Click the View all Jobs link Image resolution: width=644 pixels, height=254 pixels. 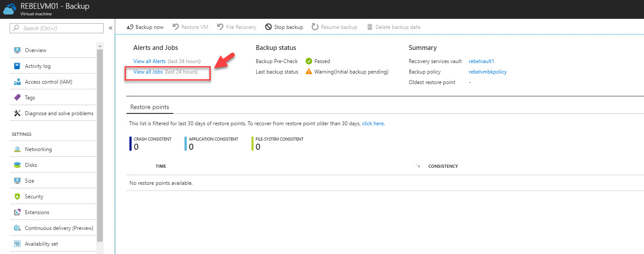click(148, 72)
